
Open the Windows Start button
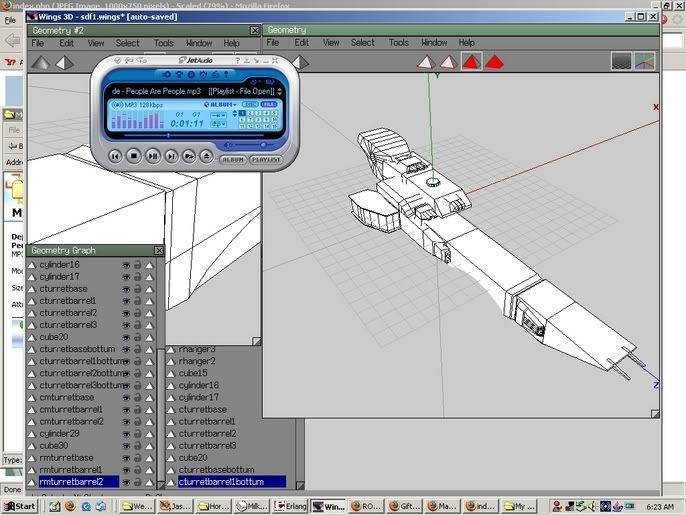[20, 507]
